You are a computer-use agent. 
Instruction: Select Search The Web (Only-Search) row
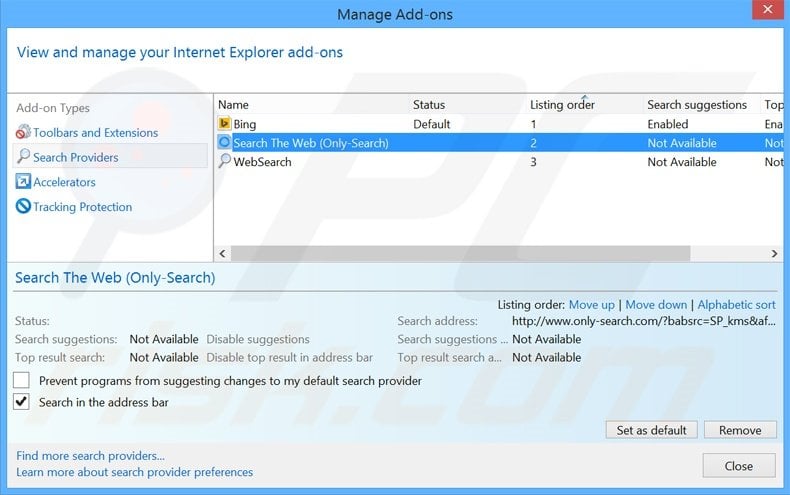point(499,143)
